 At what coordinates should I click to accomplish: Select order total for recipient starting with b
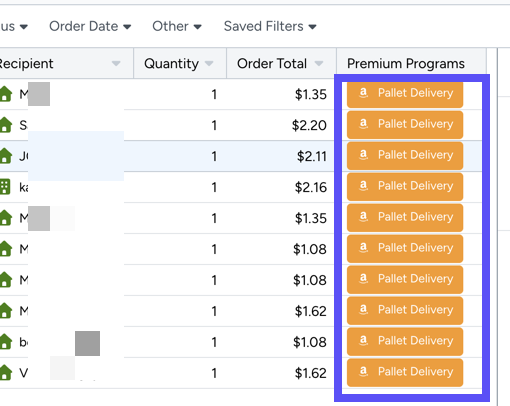coord(310,342)
